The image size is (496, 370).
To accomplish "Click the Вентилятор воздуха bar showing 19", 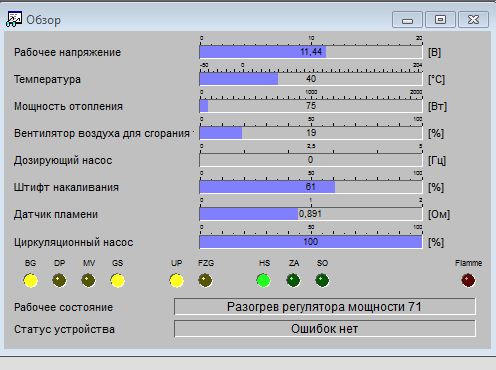I will pos(311,133).
